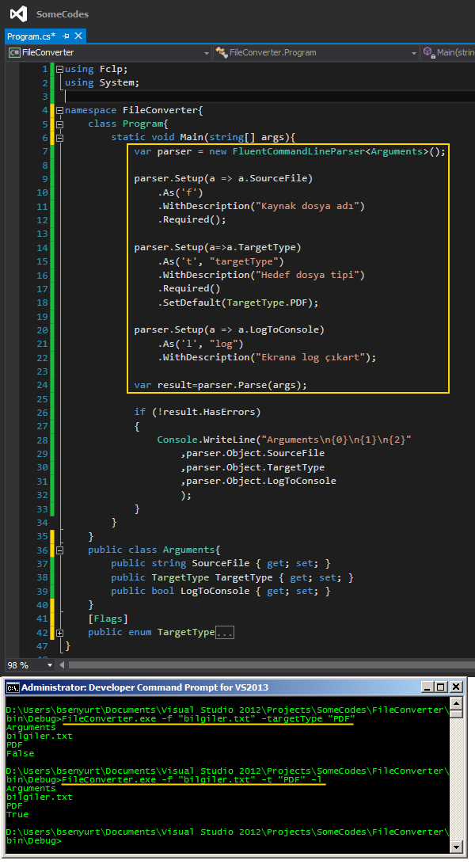Click the Command Prompt vertical scroll thumb
The height and width of the screenshot is (868, 475).
coord(456,714)
